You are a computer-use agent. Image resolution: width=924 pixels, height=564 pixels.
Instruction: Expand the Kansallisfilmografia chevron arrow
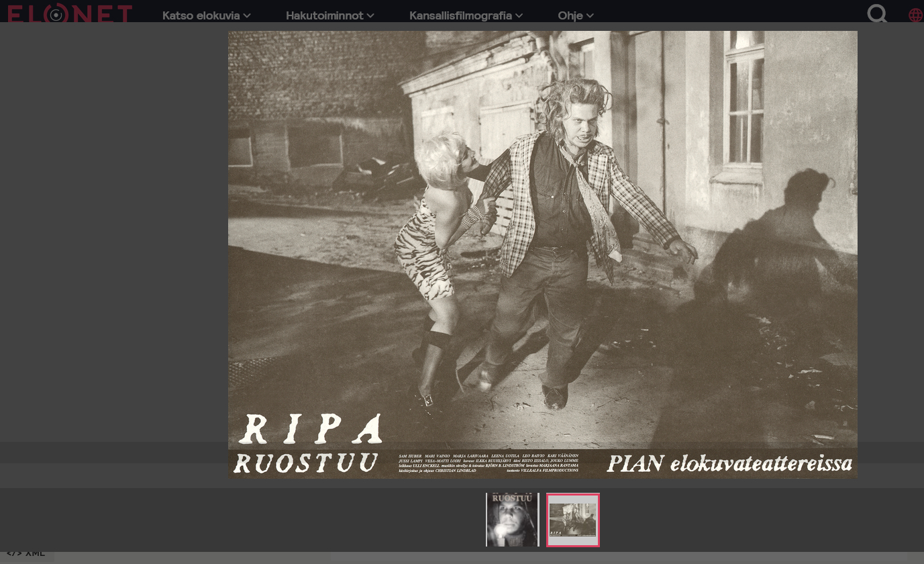click(519, 15)
